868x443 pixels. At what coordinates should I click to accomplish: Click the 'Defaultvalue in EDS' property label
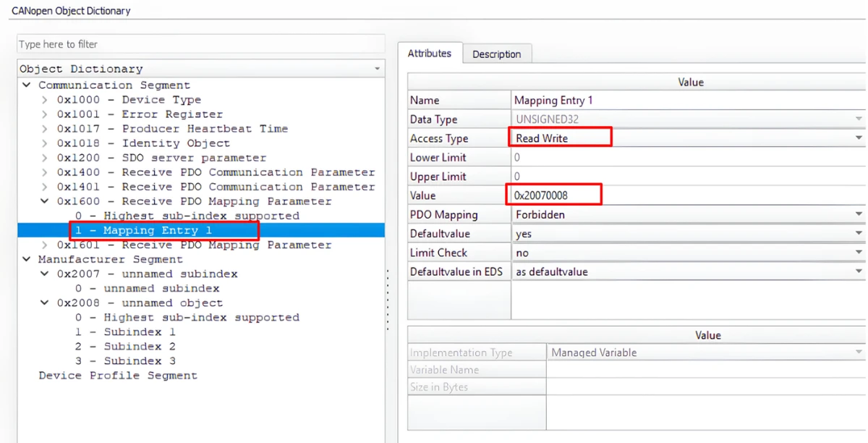456,271
